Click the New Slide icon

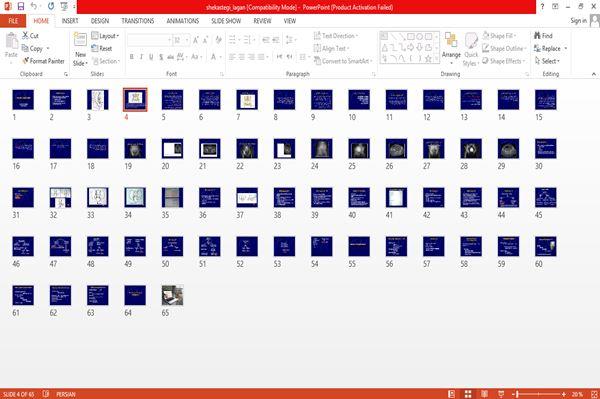point(80,40)
